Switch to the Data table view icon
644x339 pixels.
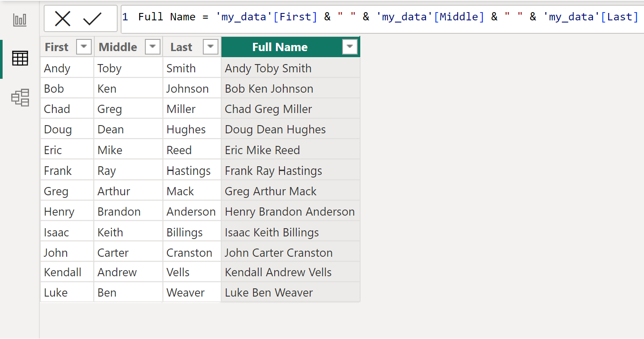20,58
